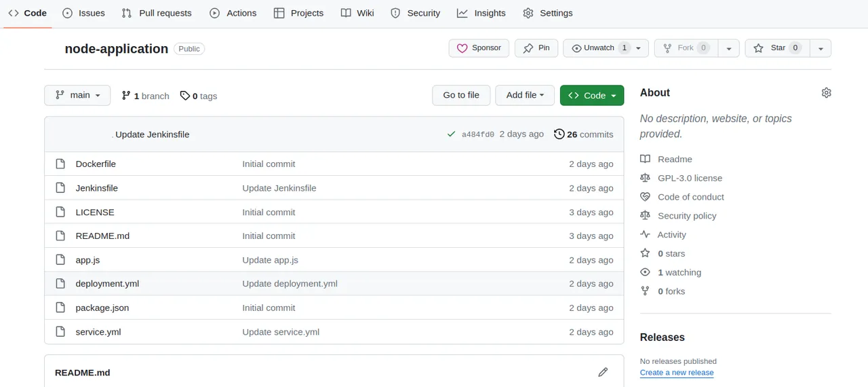
Task: Open the Jenkinsfile file
Action: tap(97, 188)
